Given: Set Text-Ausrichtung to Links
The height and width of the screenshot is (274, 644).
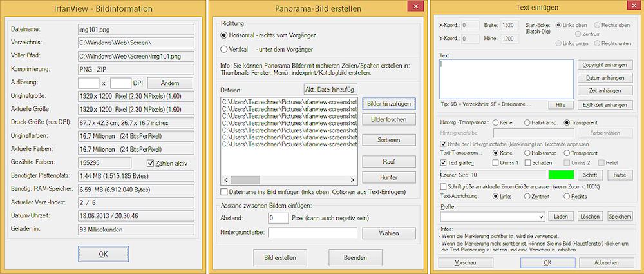Looking at the screenshot, I should (x=495, y=196).
